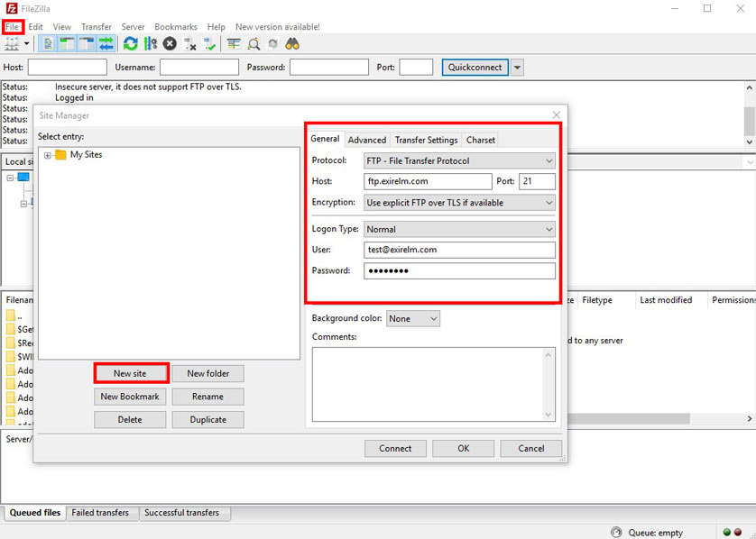Toggle message log display icon

(48, 44)
